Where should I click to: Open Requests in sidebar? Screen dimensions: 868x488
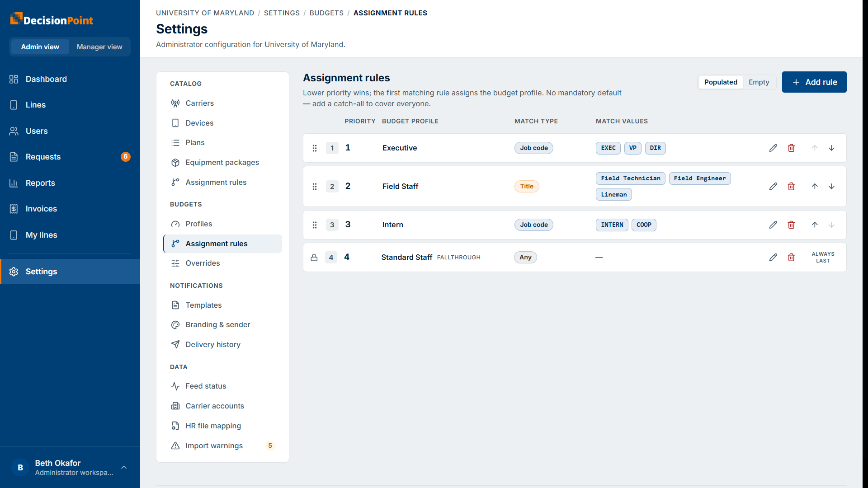tap(70, 157)
